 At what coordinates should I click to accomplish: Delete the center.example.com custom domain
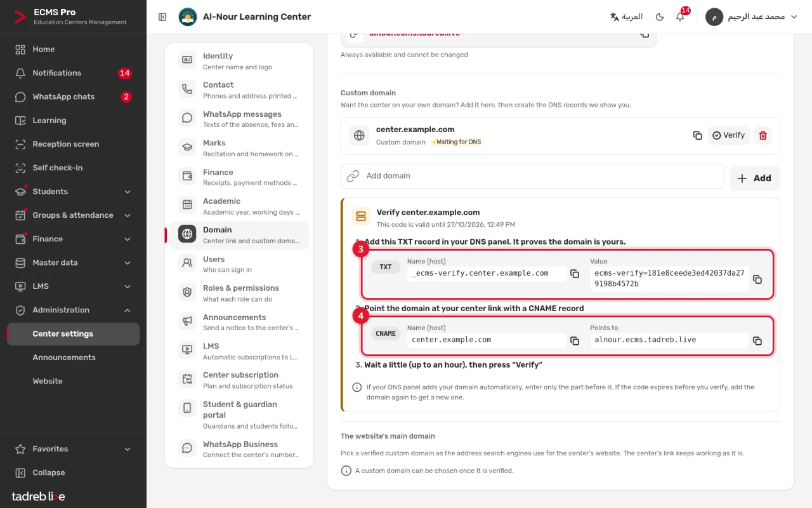pyautogui.click(x=763, y=135)
